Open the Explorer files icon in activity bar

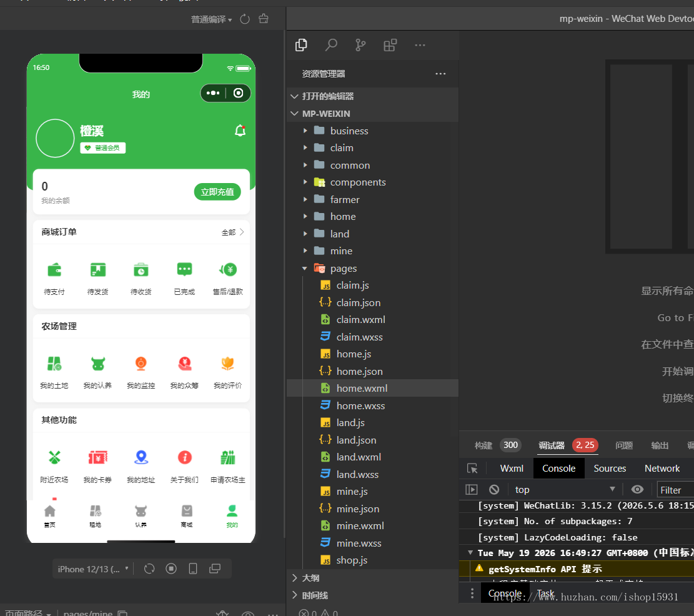tap(301, 45)
